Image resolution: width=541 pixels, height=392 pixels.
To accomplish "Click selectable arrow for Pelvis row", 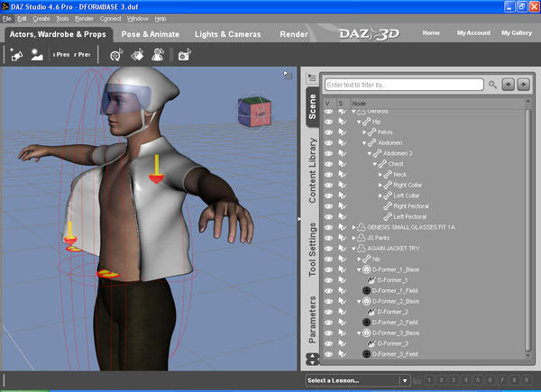I will point(342,132).
